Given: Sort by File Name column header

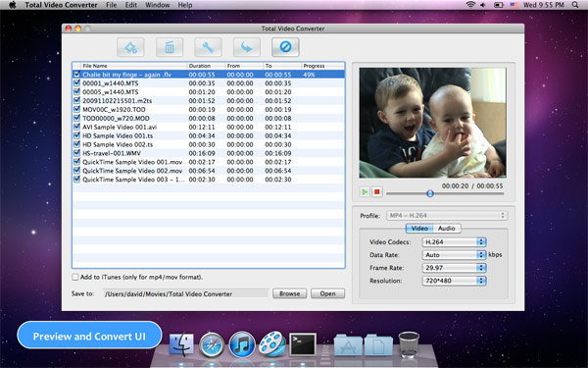Looking at the screenshot, I should 133,66.
